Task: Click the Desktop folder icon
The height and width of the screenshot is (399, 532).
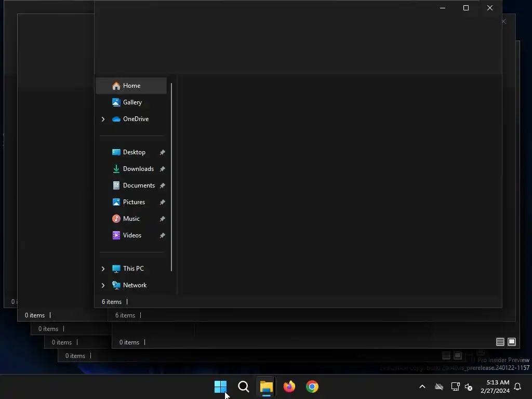Action: point(116,152)
